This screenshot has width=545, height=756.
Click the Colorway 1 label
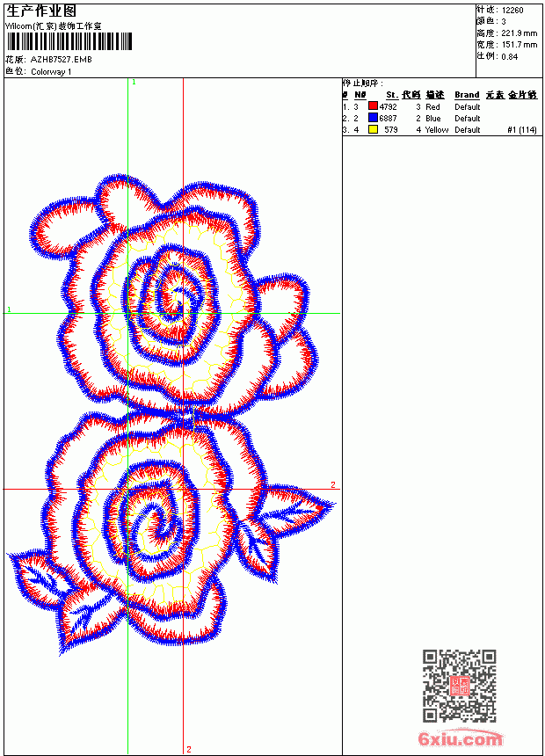(51, 72)
